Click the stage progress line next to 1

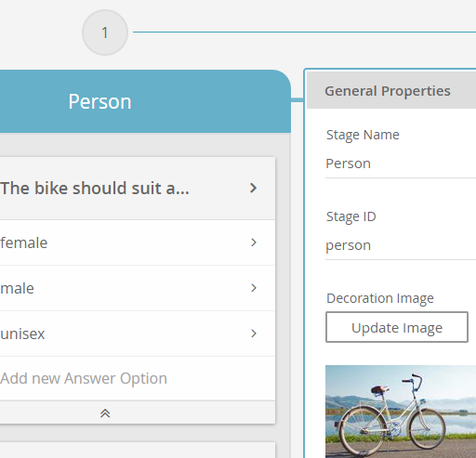304,32
